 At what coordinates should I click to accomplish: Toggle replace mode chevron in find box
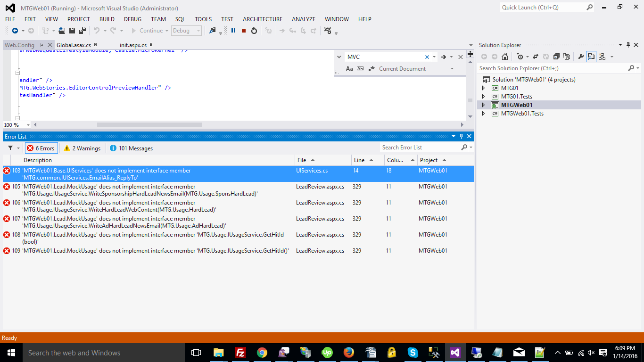coord(339,57)
